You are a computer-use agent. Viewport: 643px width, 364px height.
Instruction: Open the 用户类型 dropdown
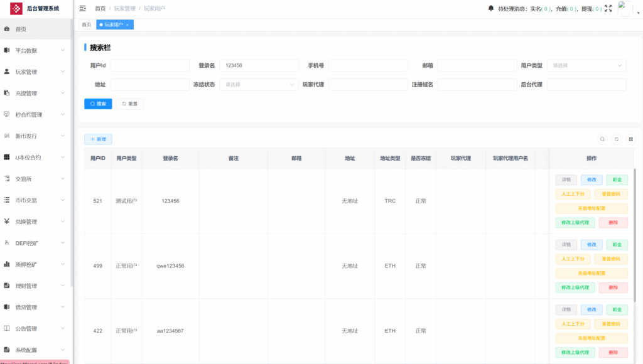point(586,65)
